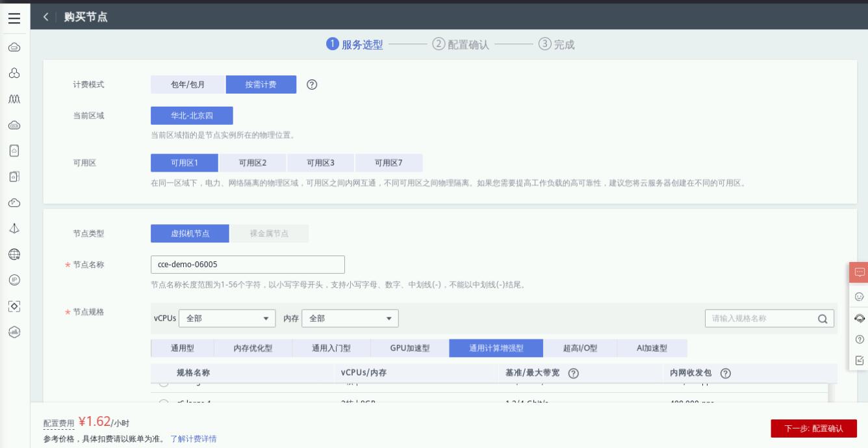The image size is (868, 448).
Task: Open the IP address sidebar icon
Action: pyautogui.click(x=14, y=280)
